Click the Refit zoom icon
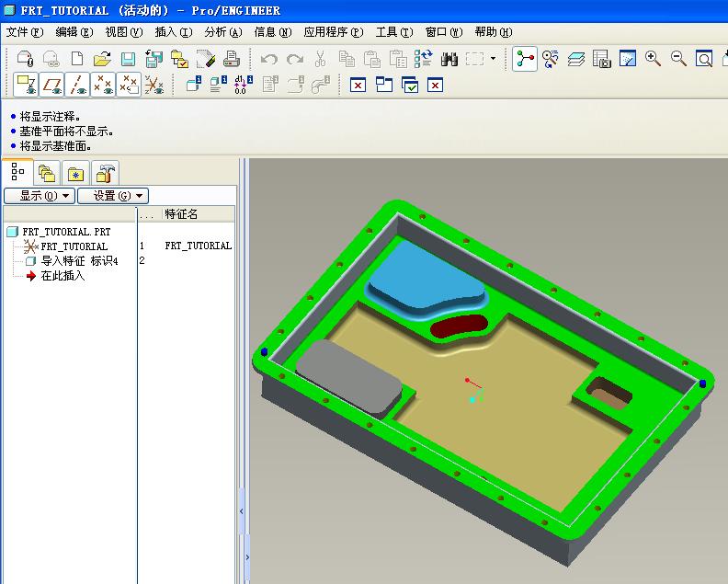728x584 pixels. pyautogui.click(x=704, y=59)
